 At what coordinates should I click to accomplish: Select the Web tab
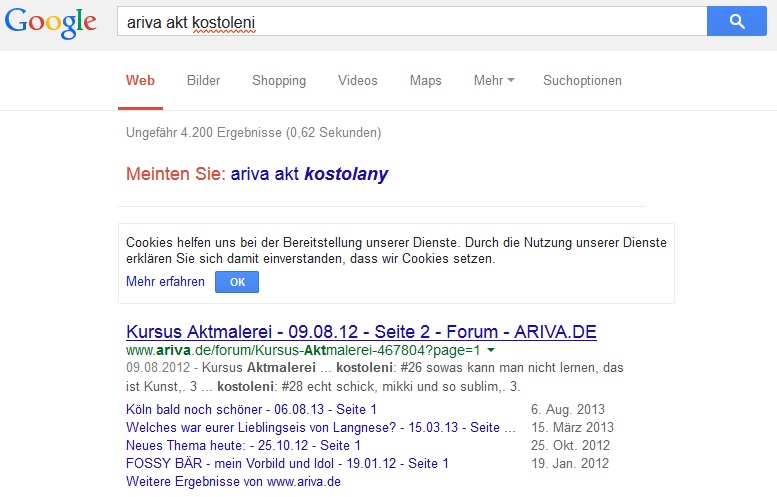[x=140, y=80]
